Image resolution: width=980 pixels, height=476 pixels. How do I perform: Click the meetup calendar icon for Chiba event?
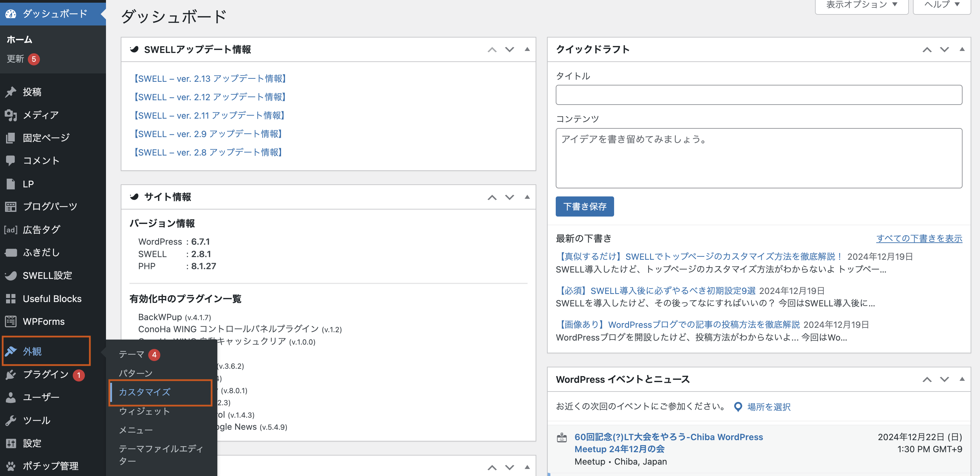pyautogui.click(x=561, y=437)
